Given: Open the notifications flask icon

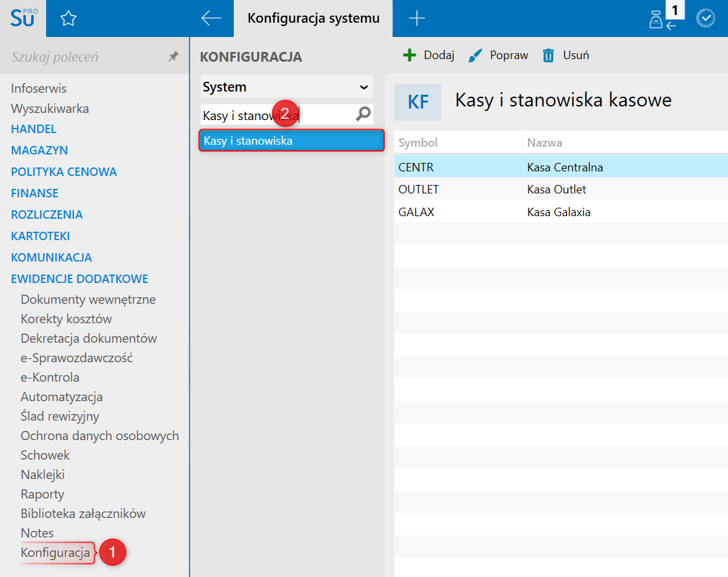Looking at the screenshot, I should click(x=655, y=19).
